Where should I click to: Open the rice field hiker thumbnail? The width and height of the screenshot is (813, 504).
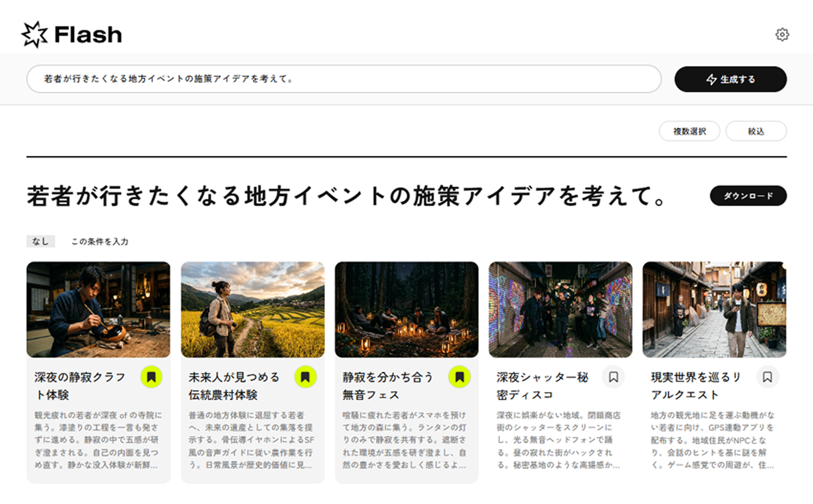[x=253, y=309]
